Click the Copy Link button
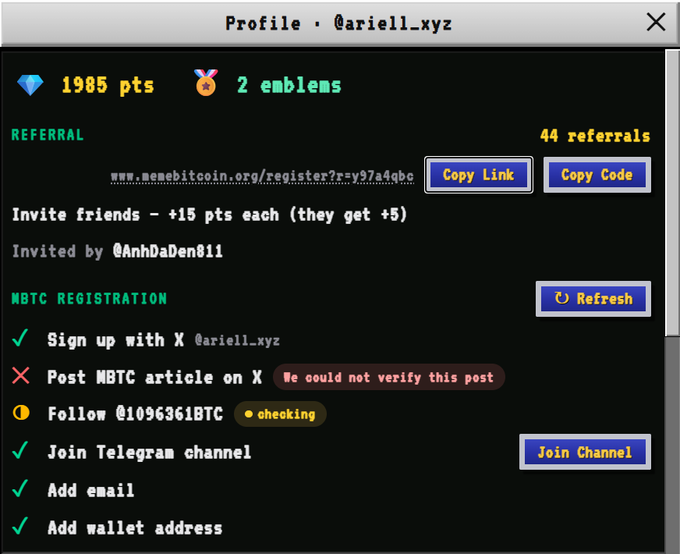 click(478, 175)
